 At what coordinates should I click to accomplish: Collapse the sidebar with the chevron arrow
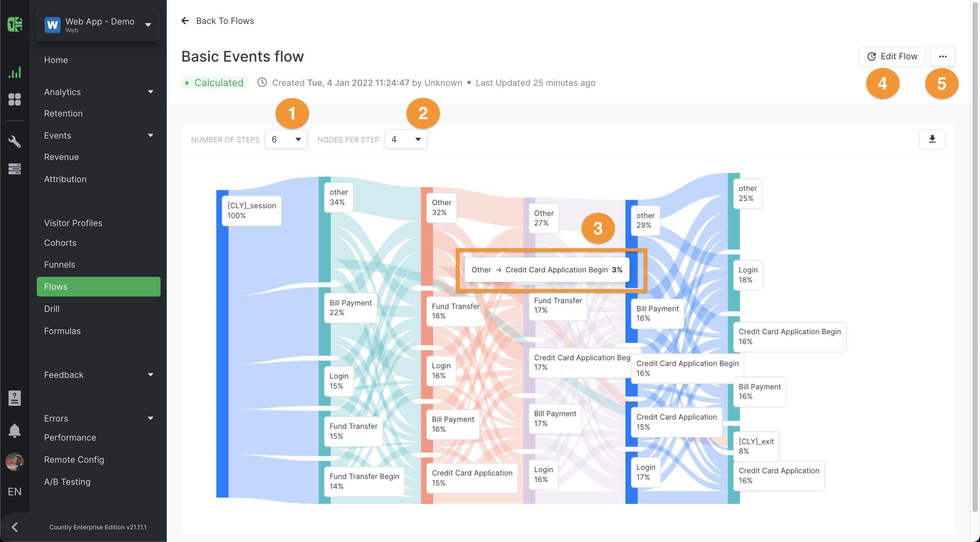click(x=14, y=527)
